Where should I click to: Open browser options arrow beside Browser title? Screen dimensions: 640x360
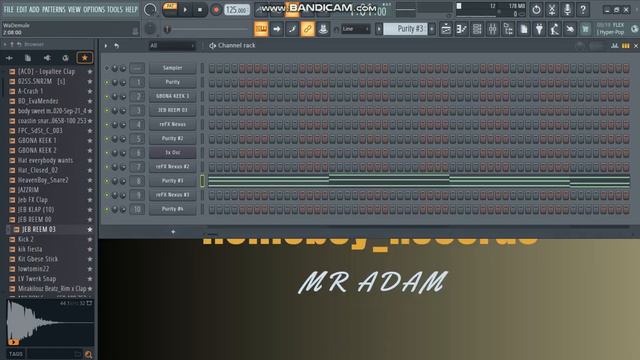5,44
